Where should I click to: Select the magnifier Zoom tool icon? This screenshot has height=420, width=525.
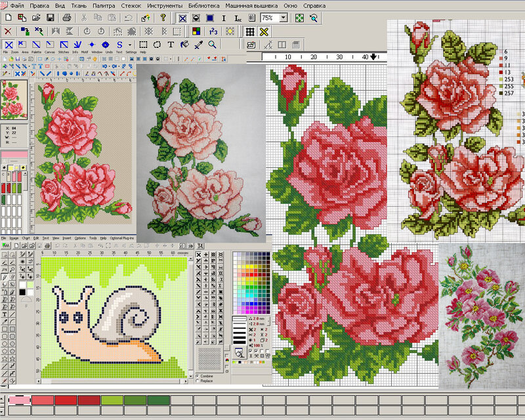tap(212, 45)
